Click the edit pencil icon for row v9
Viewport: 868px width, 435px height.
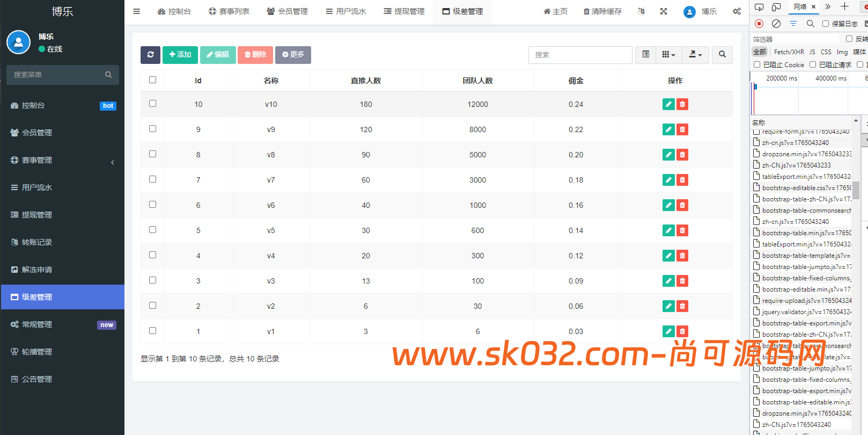point(668,129)
